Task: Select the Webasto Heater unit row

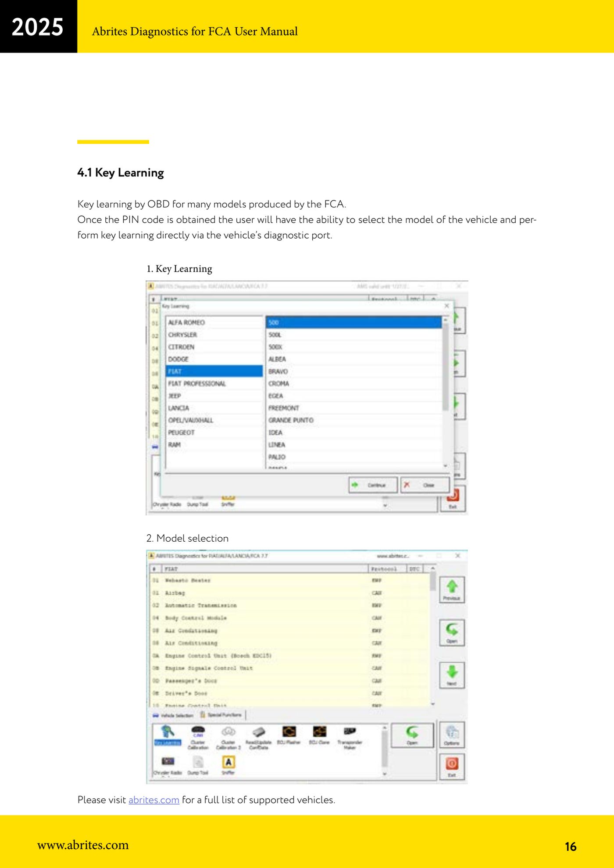Action: pos(289,580)
